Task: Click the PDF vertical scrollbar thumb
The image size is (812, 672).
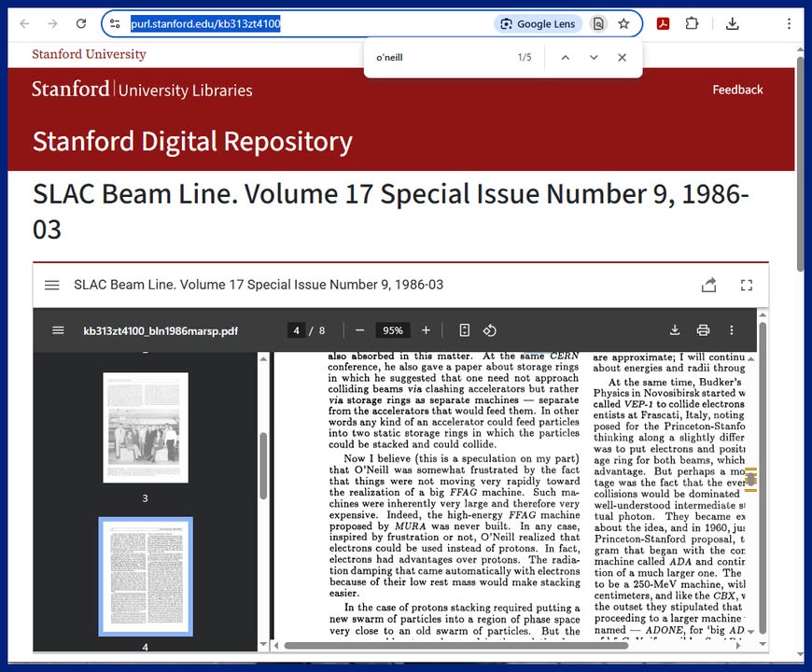Action: (751, 479)
